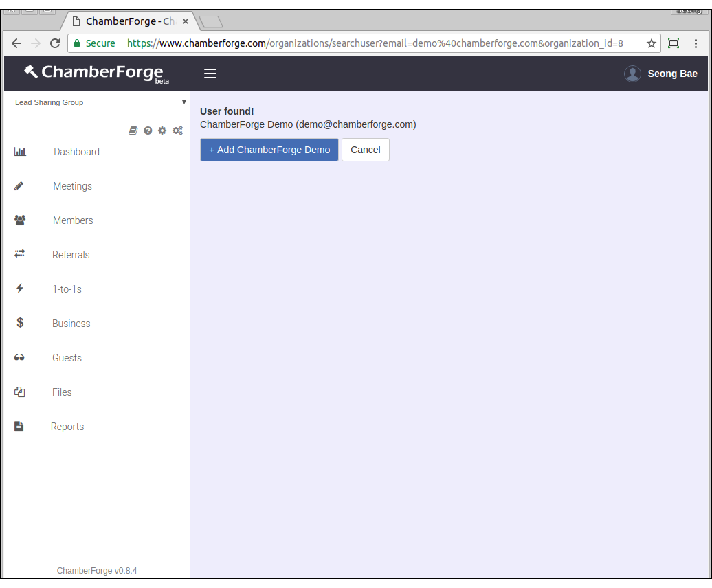Open Chrome's three-dot menu
The image size is (712, 588).
click(696, 43)
